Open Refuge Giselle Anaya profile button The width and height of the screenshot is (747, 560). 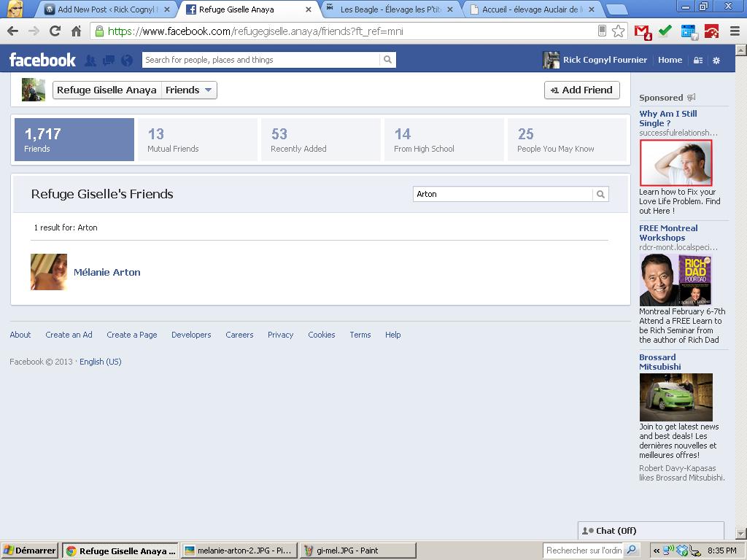point(107,90)
